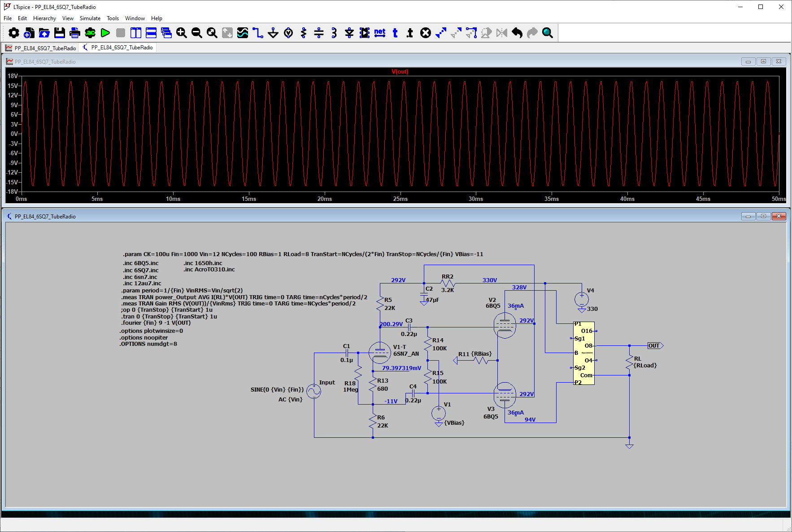Tile windows vertically from the toolbar
792x532 pixels.
coord(136,33)
